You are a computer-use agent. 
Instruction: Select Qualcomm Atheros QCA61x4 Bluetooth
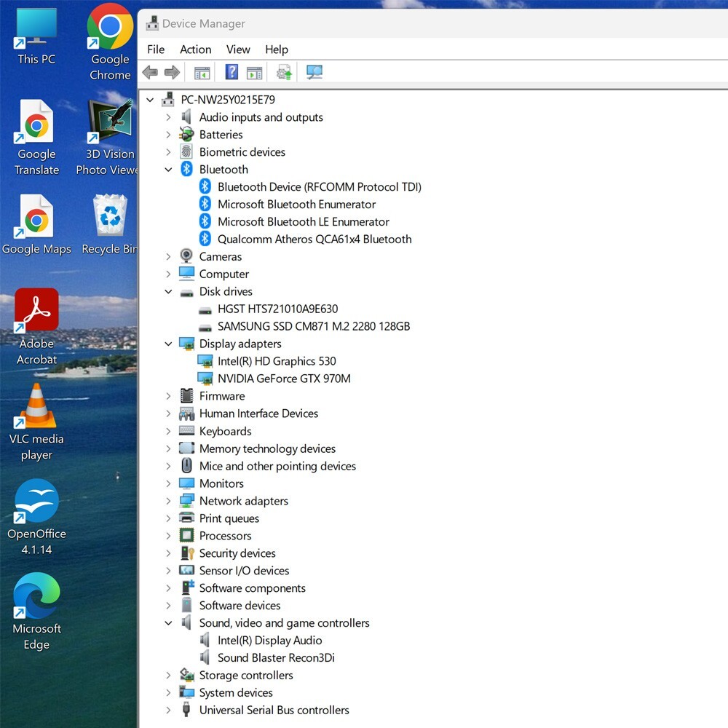(314, 239)
